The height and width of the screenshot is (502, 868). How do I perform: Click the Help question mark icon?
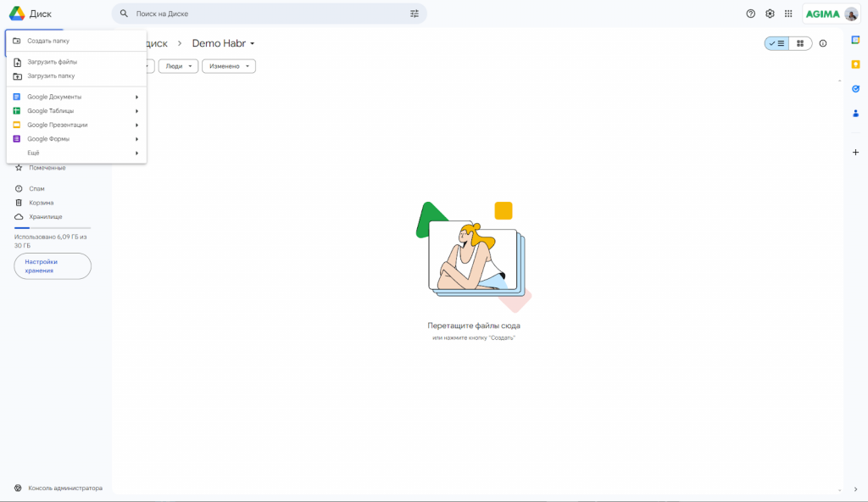(750, 14)
